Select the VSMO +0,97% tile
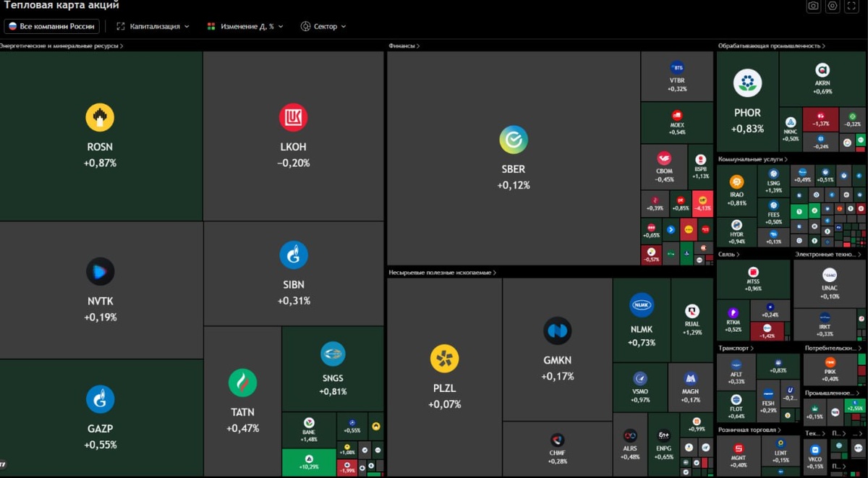Screen dimensions: 868x478 (639, 387)
